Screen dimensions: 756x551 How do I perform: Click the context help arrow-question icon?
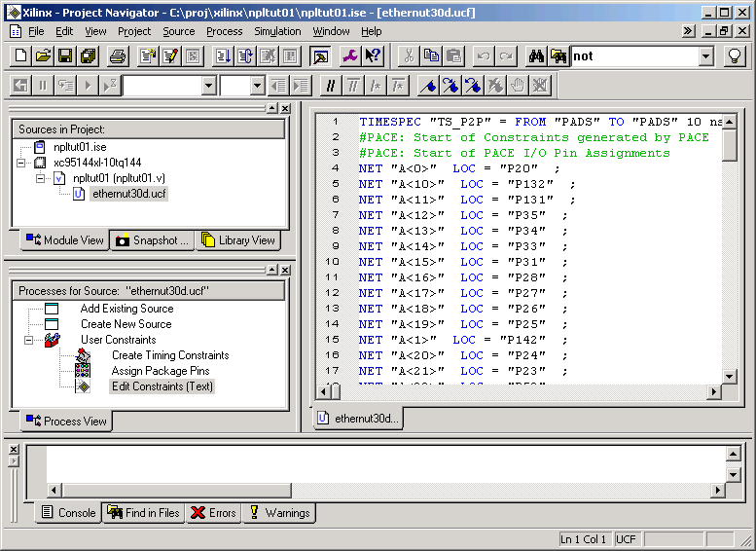373,56
